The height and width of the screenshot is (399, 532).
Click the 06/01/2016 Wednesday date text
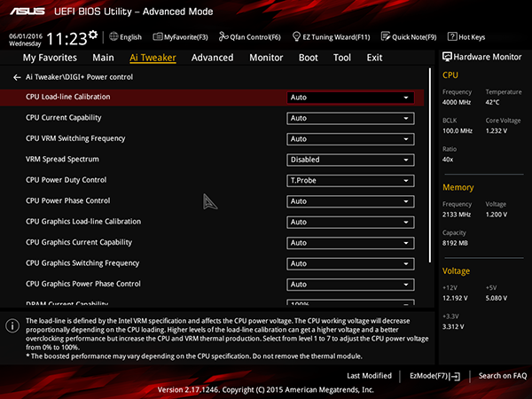pyautogui.click(x=26, y=40)
